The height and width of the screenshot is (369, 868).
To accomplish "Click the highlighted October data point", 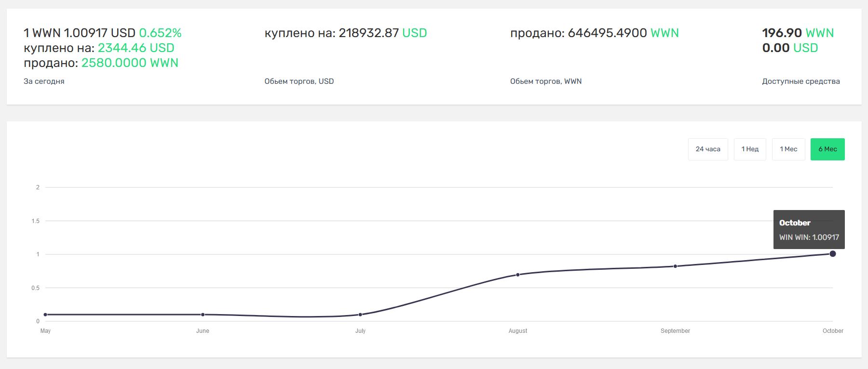I will pos(832,254).
